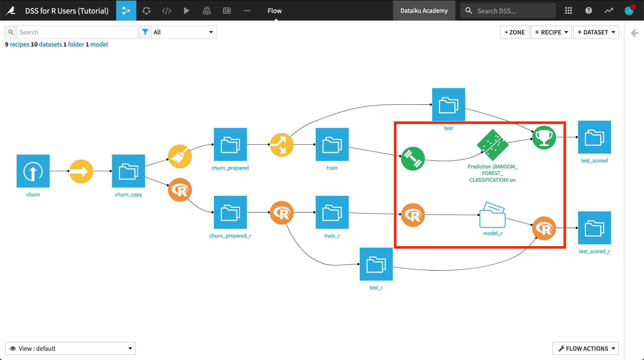The height and width of the screenshot is (360, 644).
Task: Select the R split recipe after churn_prepared_r
Action: pos(282,213)
